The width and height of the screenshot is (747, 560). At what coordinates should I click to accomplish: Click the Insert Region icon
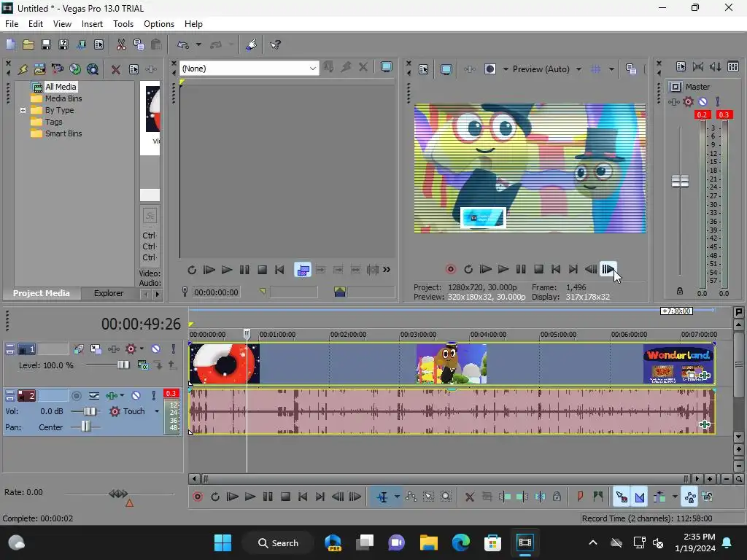pyautogui.click(x=598, y=497)
